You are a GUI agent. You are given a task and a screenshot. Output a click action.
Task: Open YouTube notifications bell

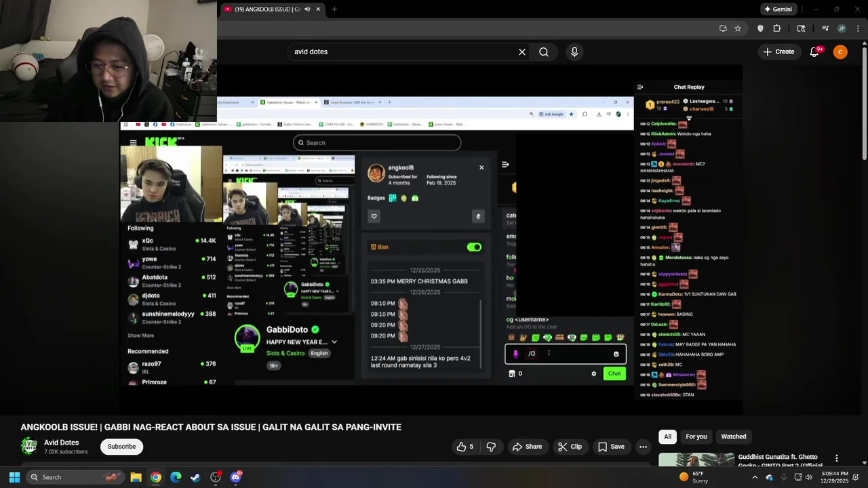815,52
